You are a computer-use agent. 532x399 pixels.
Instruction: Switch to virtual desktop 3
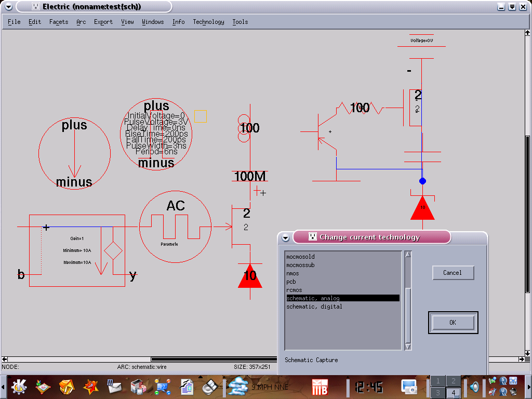click(438, 393)
